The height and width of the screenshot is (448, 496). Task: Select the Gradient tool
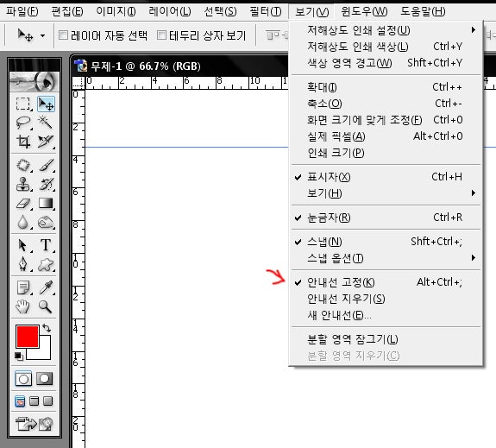[46, 203]
